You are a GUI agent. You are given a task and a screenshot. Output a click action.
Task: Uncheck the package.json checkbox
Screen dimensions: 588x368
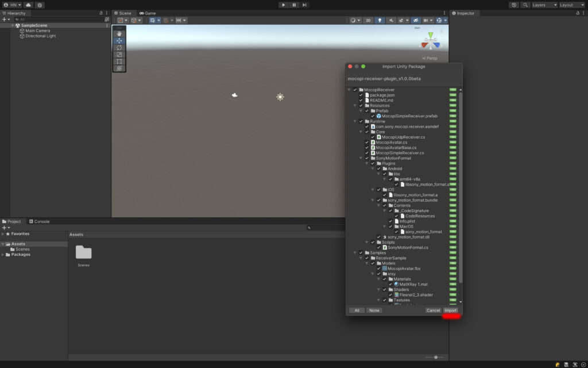[x=361, y=95]
